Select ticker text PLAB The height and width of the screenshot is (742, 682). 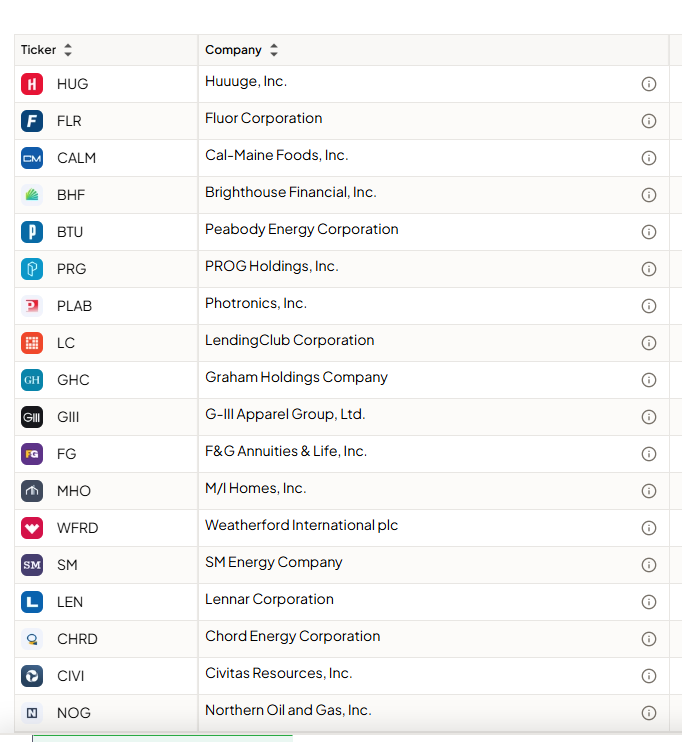pyautogui.click(x=74, y=306)
